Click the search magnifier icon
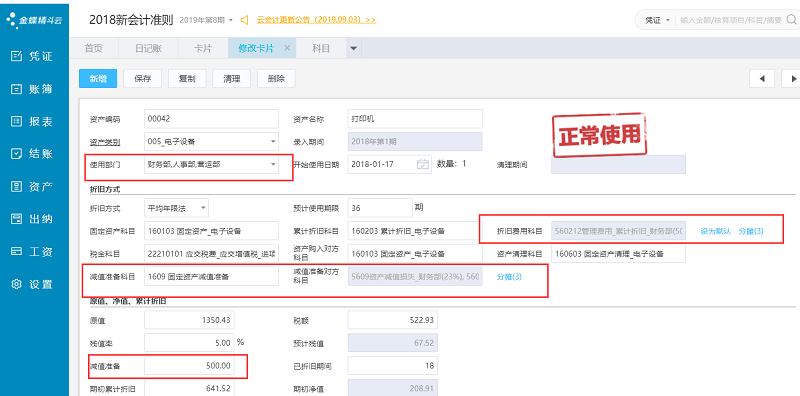This screenshot has width=800, height=396. tap(792, 20)
